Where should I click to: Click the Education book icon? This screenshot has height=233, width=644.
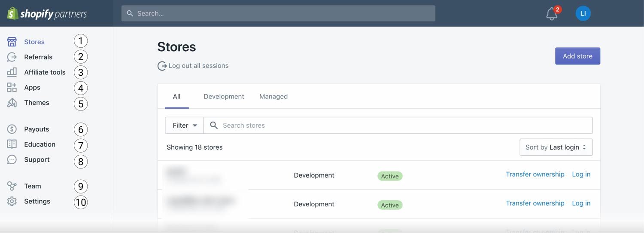tap(12, 144)
